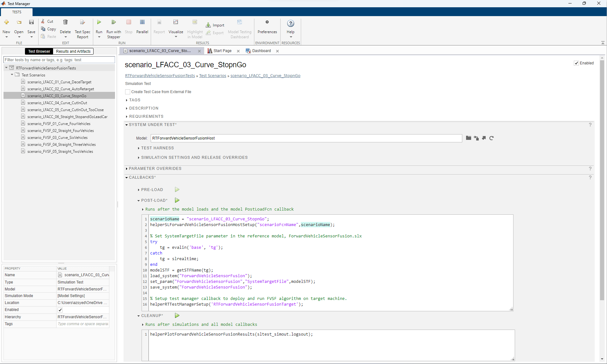Switch to Results and Artifacts tab
607x364 pixels.
[73, 51]
